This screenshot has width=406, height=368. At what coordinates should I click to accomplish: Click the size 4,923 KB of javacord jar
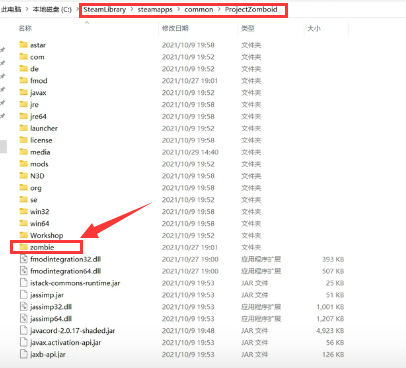(330, 331)
